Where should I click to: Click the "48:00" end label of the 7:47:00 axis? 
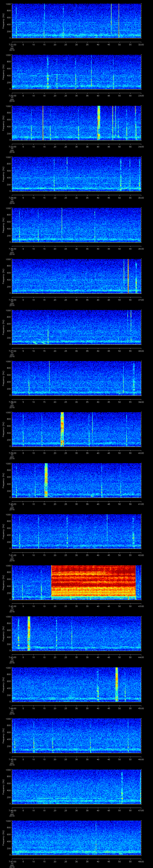[141, 861]
